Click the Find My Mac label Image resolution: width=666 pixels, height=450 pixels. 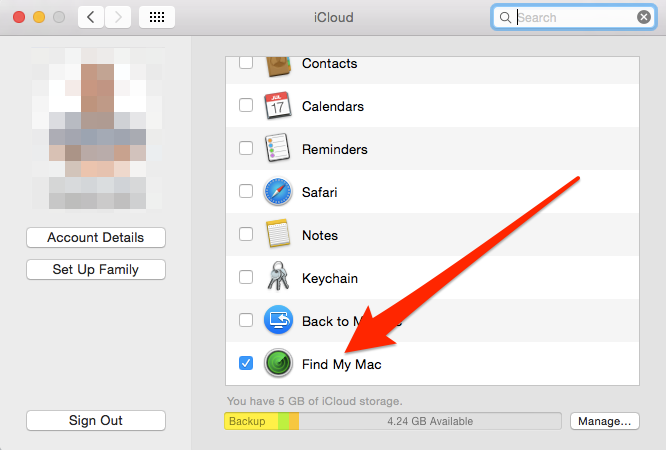[341, 365]
